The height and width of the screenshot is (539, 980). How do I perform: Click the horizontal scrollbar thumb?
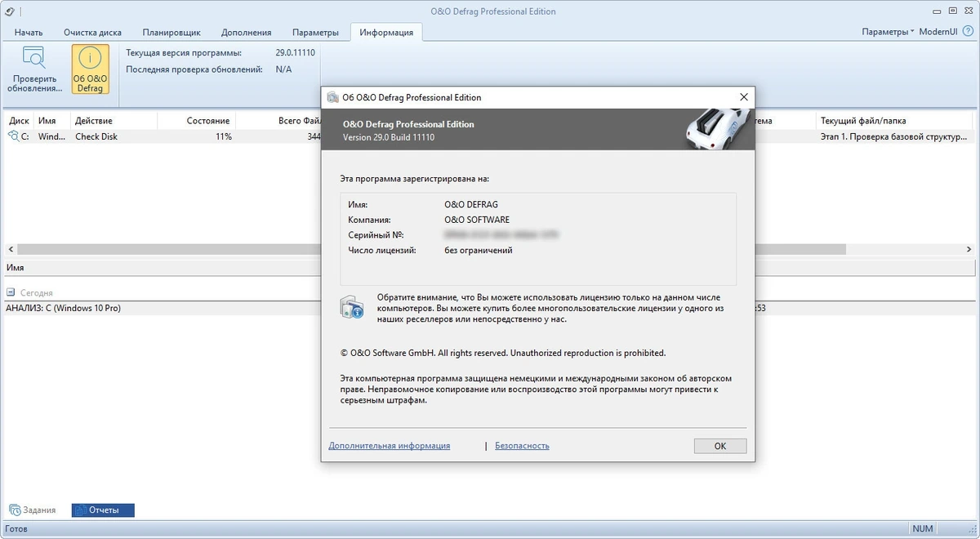click(x=431, y=249)
